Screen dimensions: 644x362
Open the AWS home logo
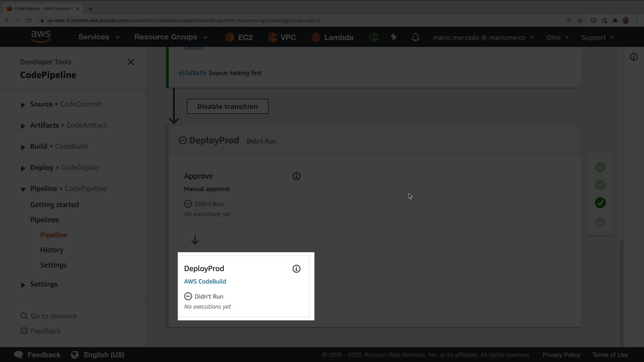(41, 37)
